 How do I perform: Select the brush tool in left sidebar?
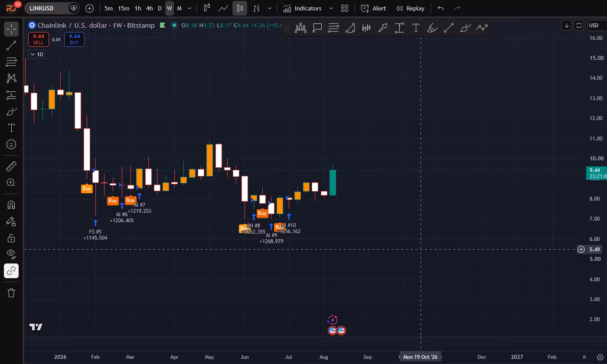(11, 111)
